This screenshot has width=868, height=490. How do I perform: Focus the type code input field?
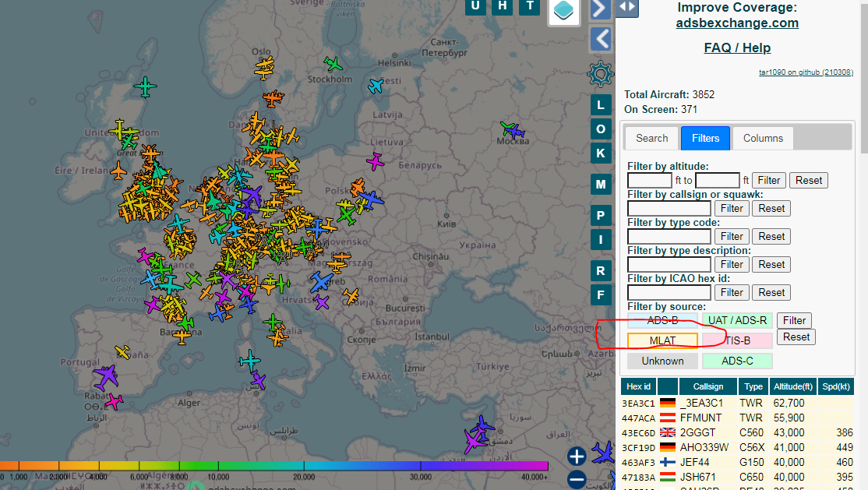(669, 236)
